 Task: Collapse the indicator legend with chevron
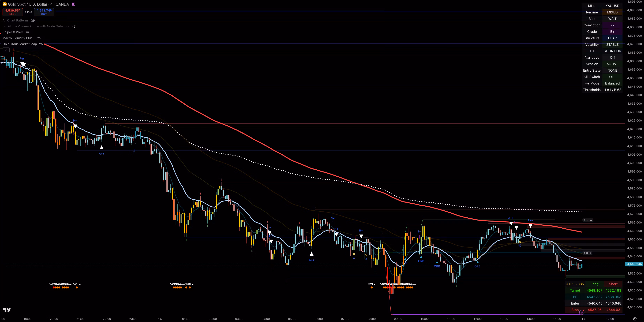[6, 50]
